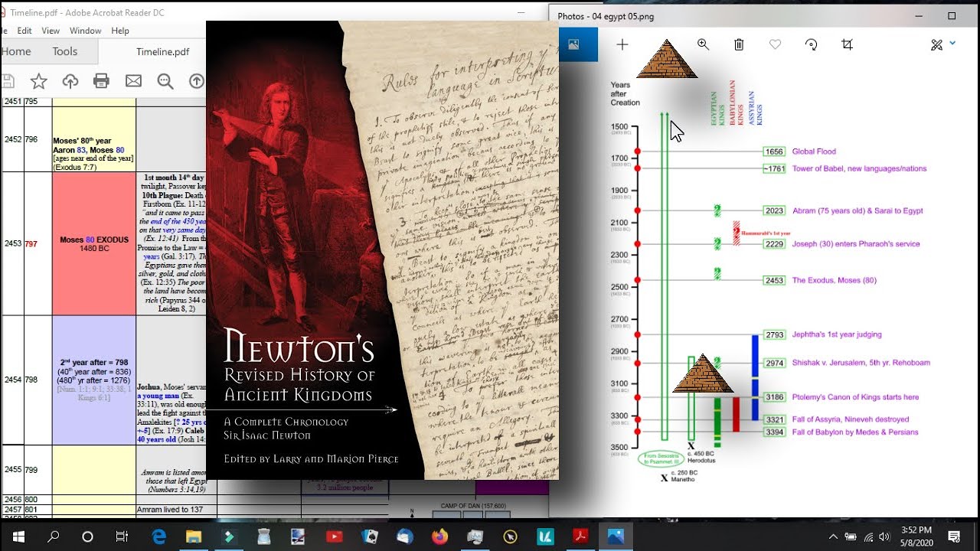Rotate the photo using rotate icon
980x551 pixels.
(811, 44)
